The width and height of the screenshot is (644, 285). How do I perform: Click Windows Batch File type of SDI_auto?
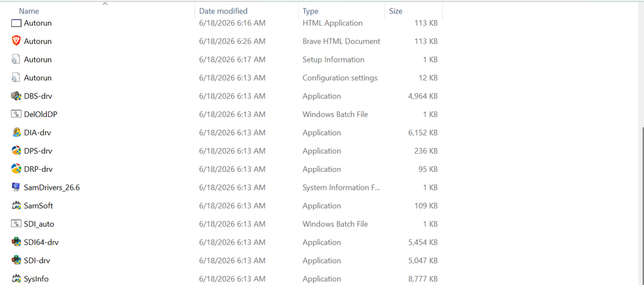coord(335,224)
